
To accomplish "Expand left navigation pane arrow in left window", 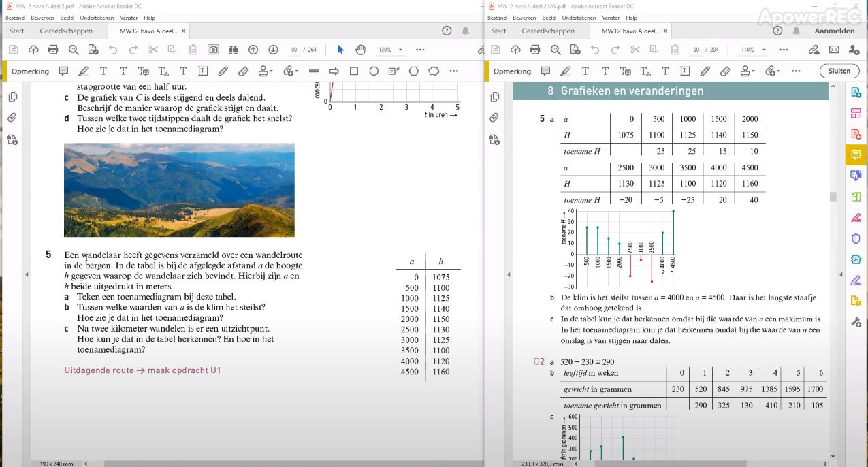I will [x=27, y=274].
